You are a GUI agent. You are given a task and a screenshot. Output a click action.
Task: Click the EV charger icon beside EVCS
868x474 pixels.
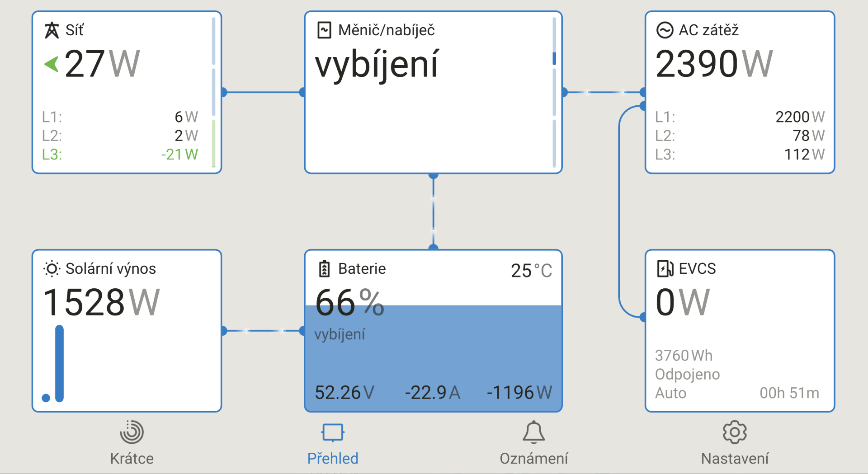(x=665, y=269)
